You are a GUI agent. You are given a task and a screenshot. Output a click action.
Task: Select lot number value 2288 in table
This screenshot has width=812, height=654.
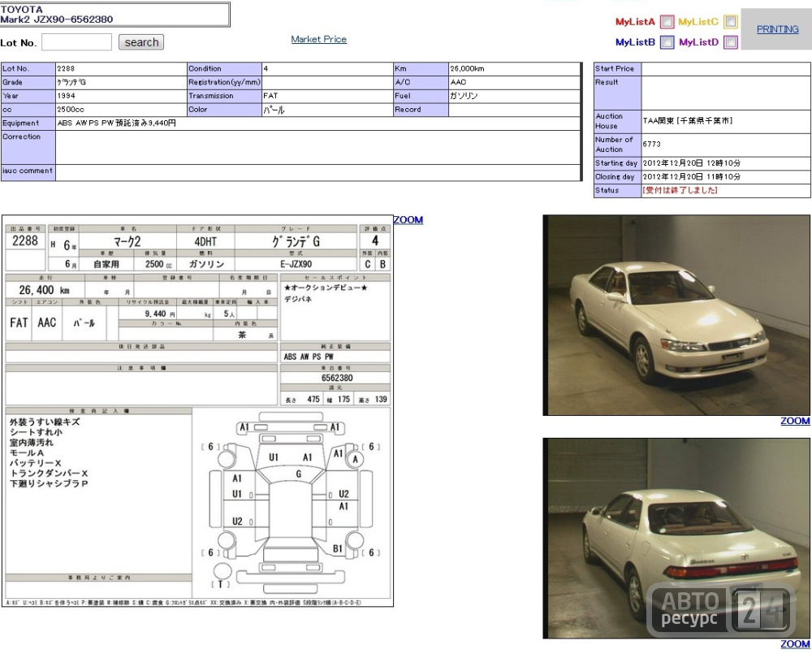coord(66,68)
